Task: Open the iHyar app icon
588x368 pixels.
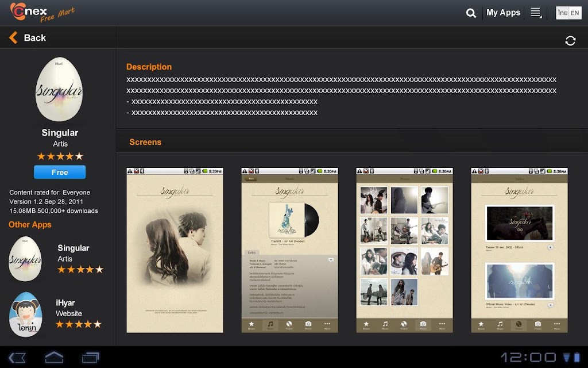Action: [25, 315]
